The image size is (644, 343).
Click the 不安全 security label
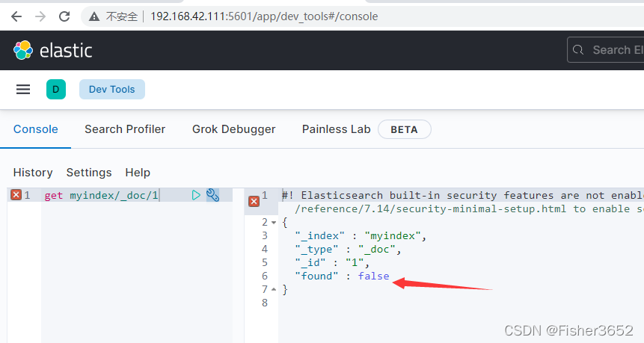(122, 16)
